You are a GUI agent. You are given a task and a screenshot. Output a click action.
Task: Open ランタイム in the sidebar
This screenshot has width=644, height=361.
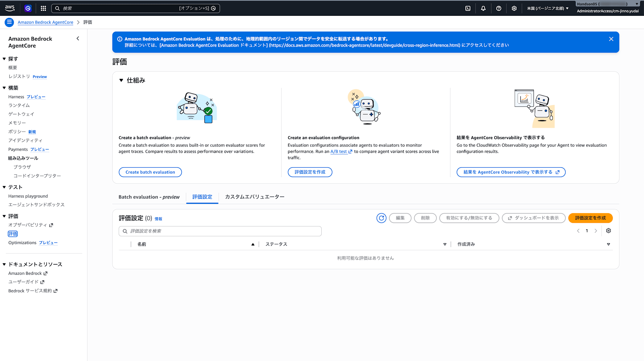19,106
